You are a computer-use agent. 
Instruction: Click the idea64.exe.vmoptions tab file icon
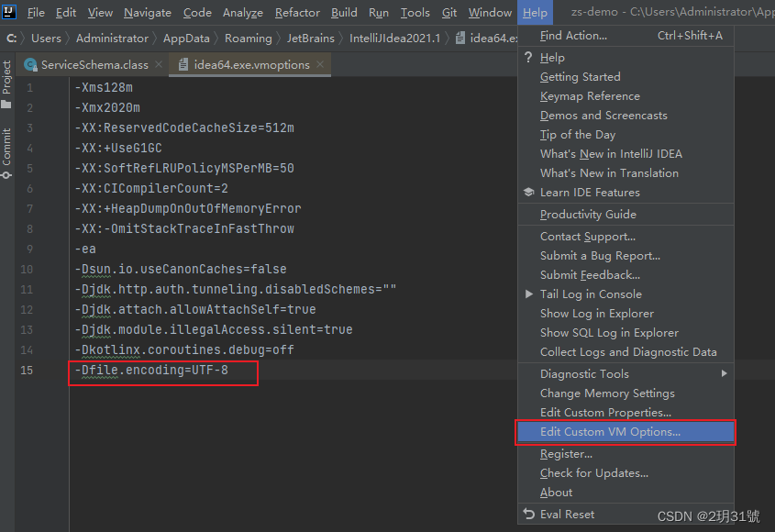click(183, 65)
